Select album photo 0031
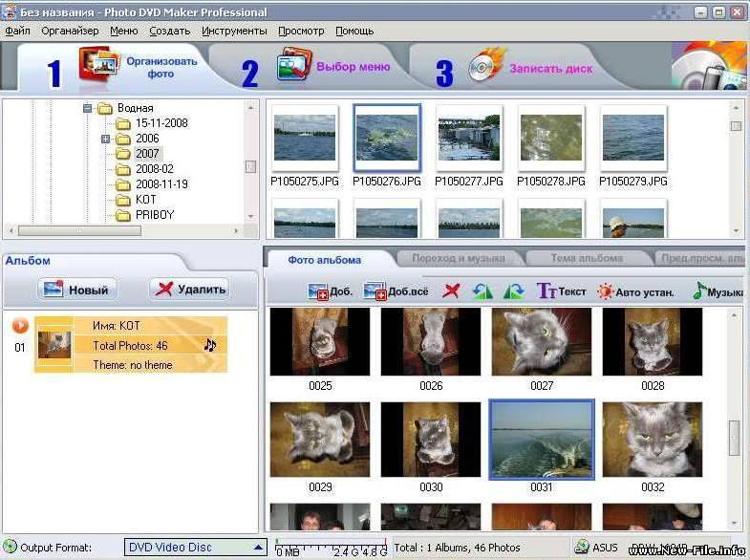 [x=542, y=440]
